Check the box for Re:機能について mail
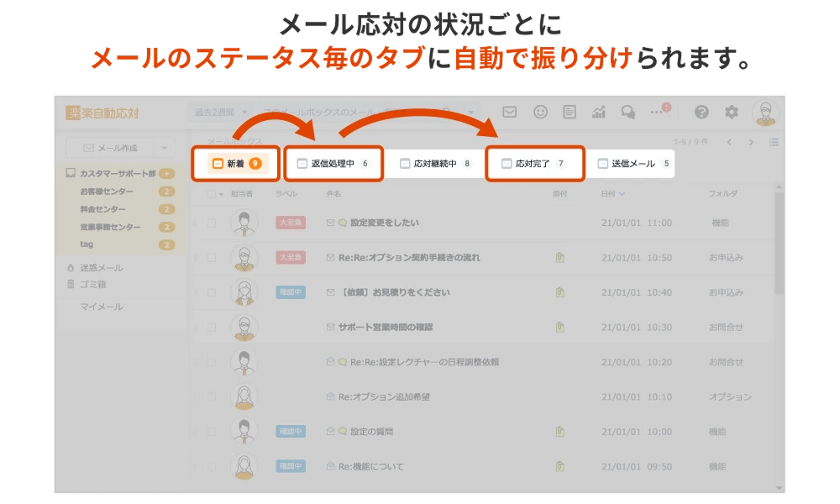The width and height of the screenshot is (840, 504). pos(212,466)
